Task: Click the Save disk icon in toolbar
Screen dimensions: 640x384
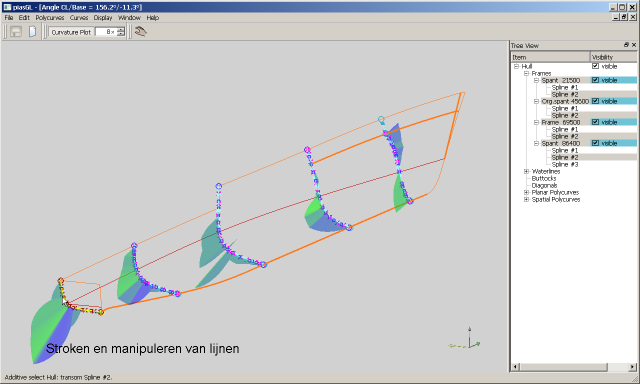Action: [x=16, y=32]
